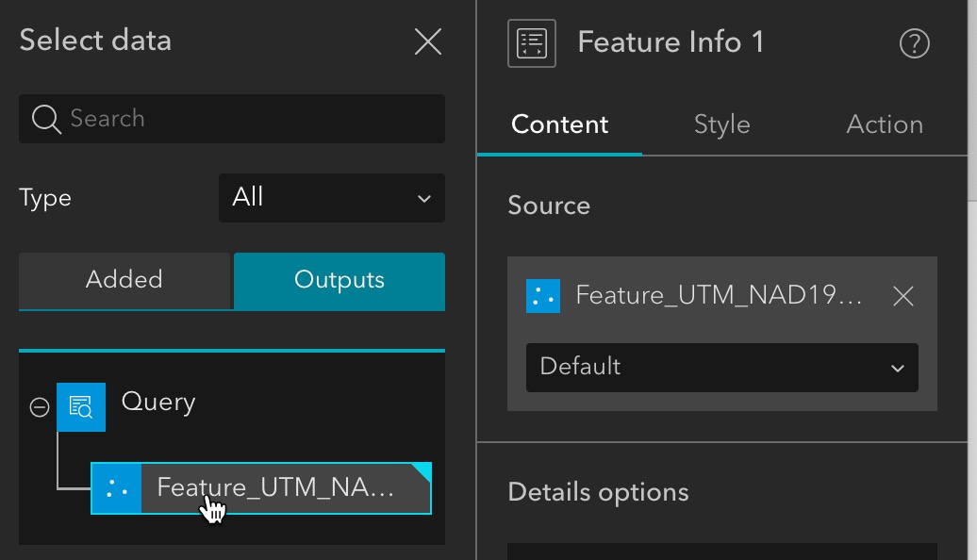
Task: Click the Feature Info widget icon
Action: [532, 42]
